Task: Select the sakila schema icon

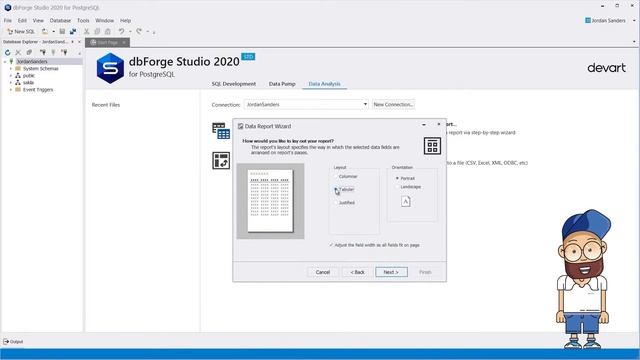Action: point(18,82)
